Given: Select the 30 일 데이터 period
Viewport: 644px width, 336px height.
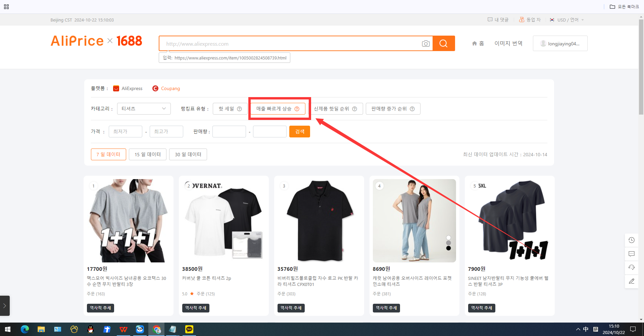Looking at the screenshot, I should coord(188,154).
